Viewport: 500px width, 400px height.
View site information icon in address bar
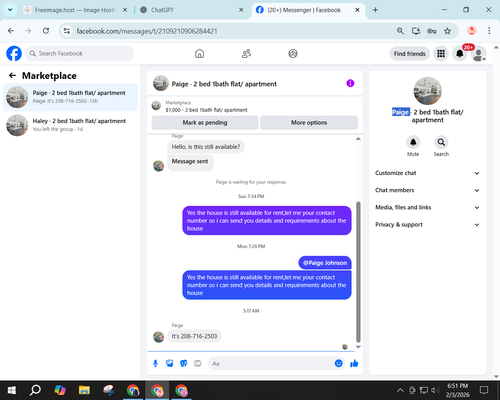tap(67, 31)
